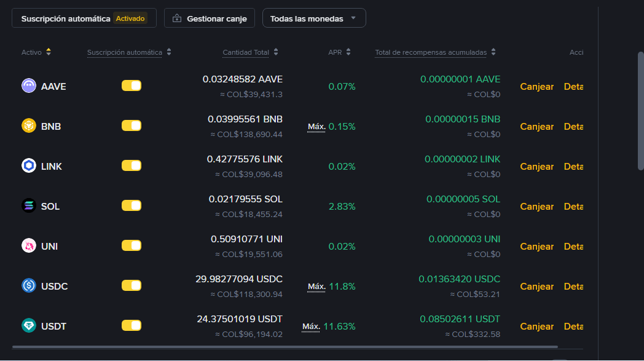This screenshot has height=361, width=644.
Task: Click the Total de recompensas acumuladas header
Action: coord(431,52)
